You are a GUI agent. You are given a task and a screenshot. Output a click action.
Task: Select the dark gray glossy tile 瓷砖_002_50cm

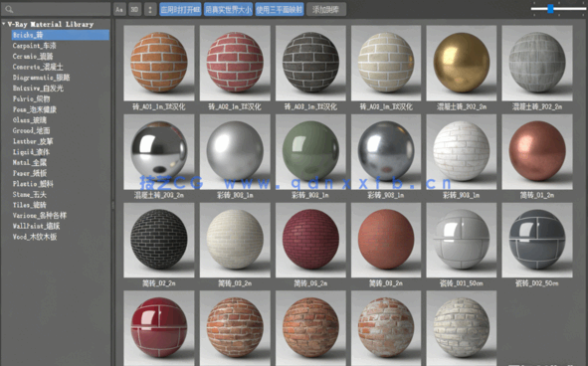[x=537, y=240]
